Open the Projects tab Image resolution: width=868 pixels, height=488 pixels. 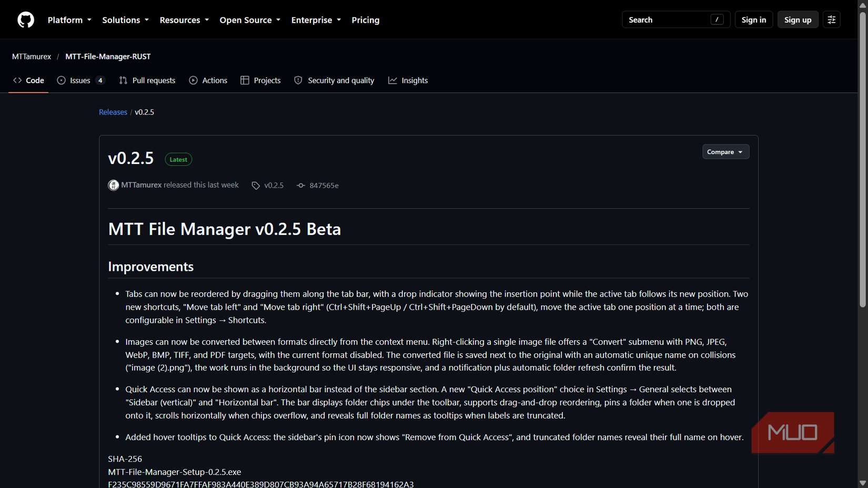click(260, 80)
